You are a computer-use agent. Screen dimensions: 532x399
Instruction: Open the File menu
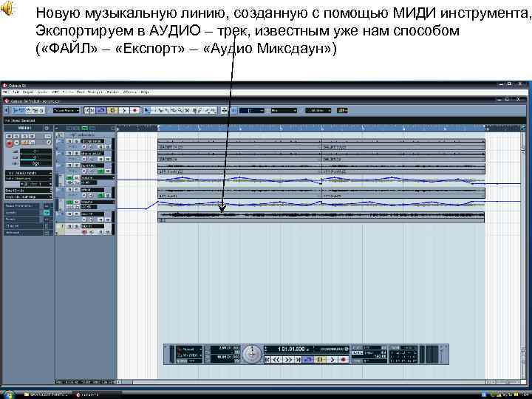6,92
